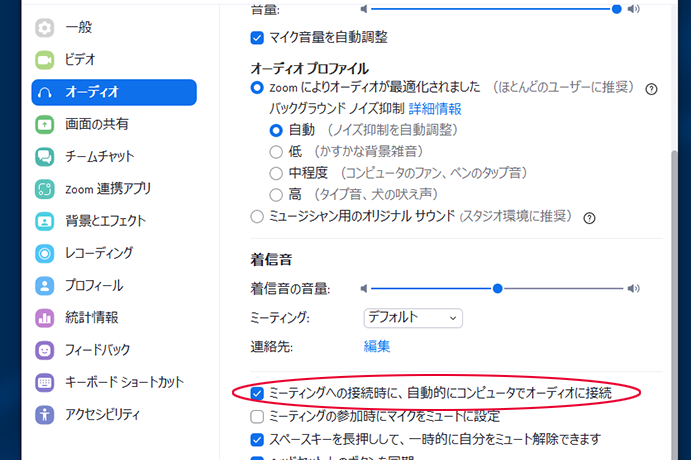Click the ビデオ camera icon

point(45,60)
